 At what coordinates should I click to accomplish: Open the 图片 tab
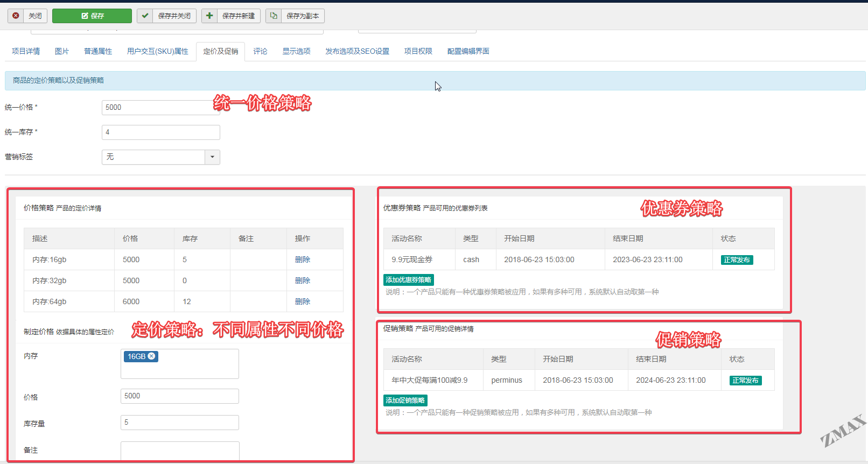click(x=62, y=51)
